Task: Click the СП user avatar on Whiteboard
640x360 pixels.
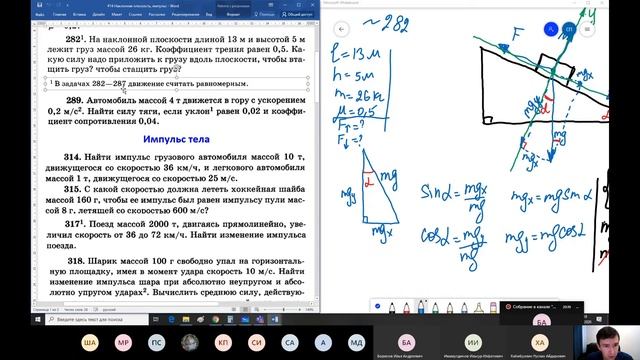Action: click(x=569, y=29)
